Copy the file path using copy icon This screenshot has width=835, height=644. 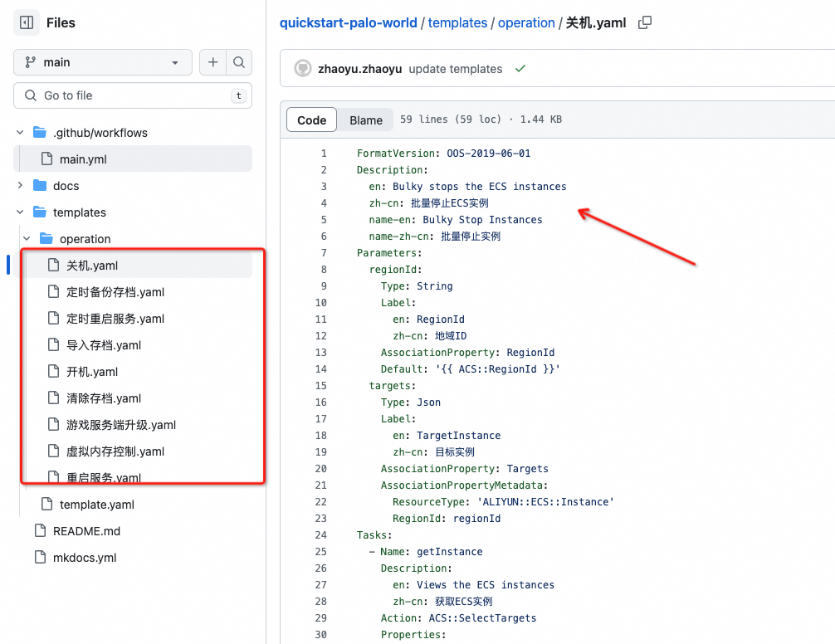point(645,23)
